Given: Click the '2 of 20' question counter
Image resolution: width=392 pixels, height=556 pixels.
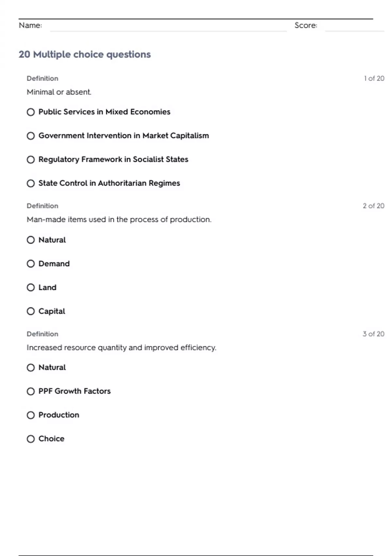Looking at the screenshot, I should [373, 206].
